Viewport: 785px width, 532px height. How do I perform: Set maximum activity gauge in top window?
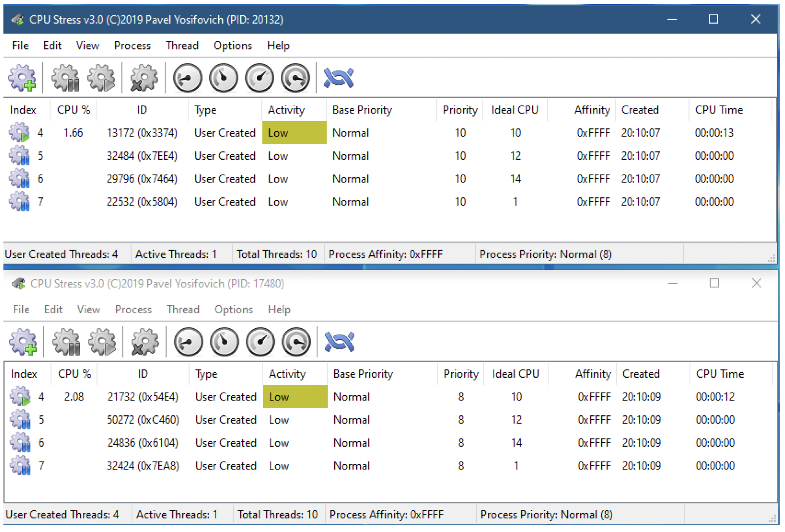click(295, 78)
